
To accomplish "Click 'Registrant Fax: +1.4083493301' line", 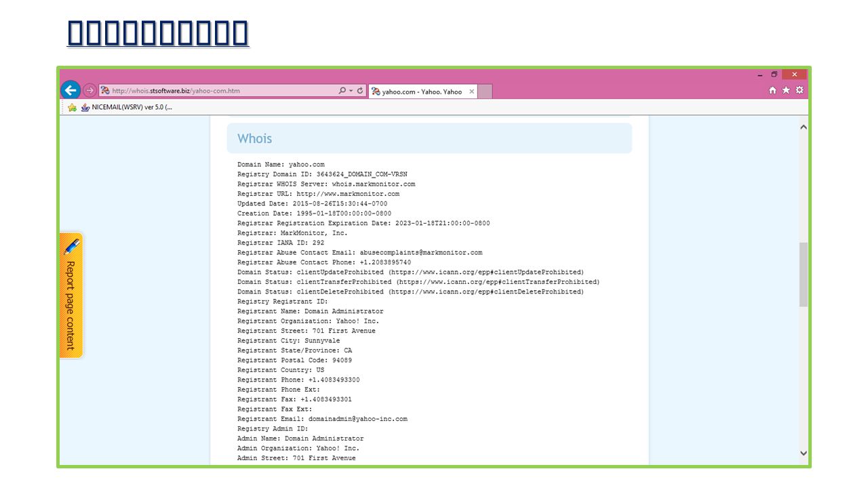I will pos(294,399).
